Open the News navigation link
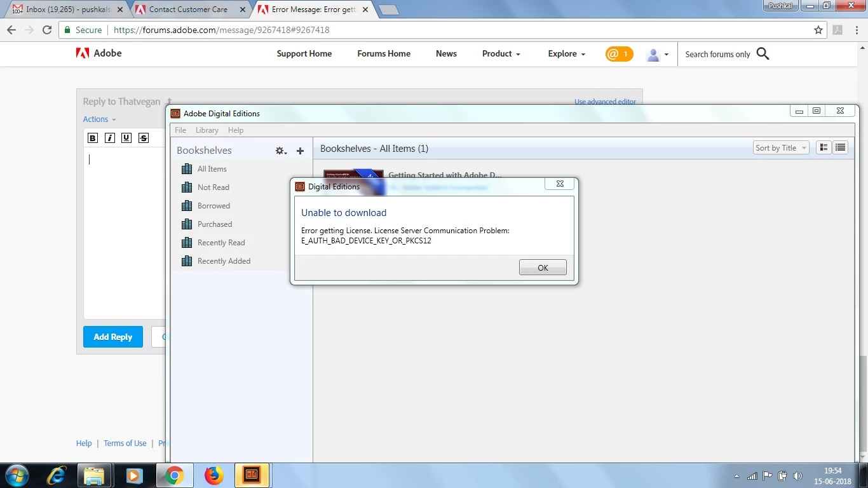 pyautogui.click(x=446, y=54)
